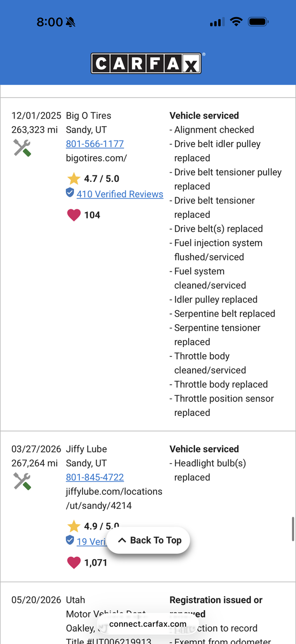Click the Back To Top button
Viewport: 296px width, 644px height.
[x=148, y=540]
